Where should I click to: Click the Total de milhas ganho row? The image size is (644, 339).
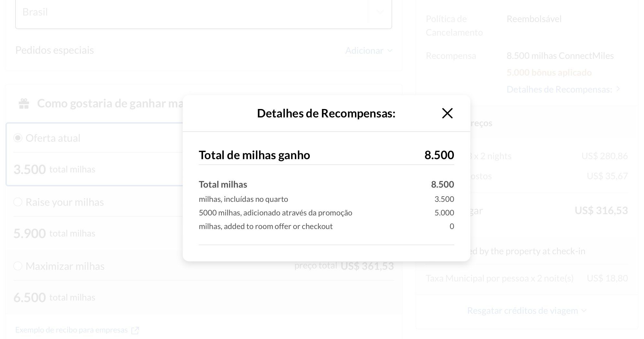coord(326,155)
